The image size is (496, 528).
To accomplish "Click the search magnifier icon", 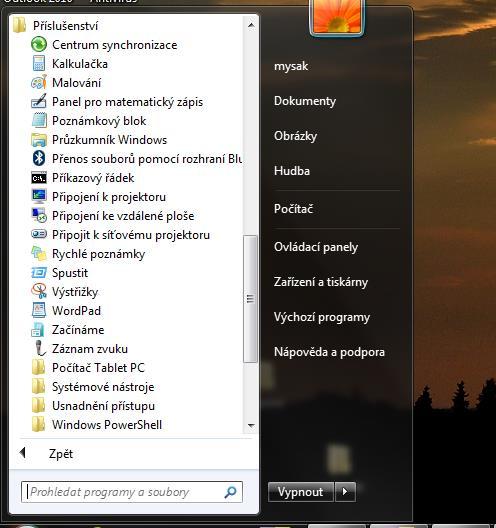I will (x=231, y=492).
